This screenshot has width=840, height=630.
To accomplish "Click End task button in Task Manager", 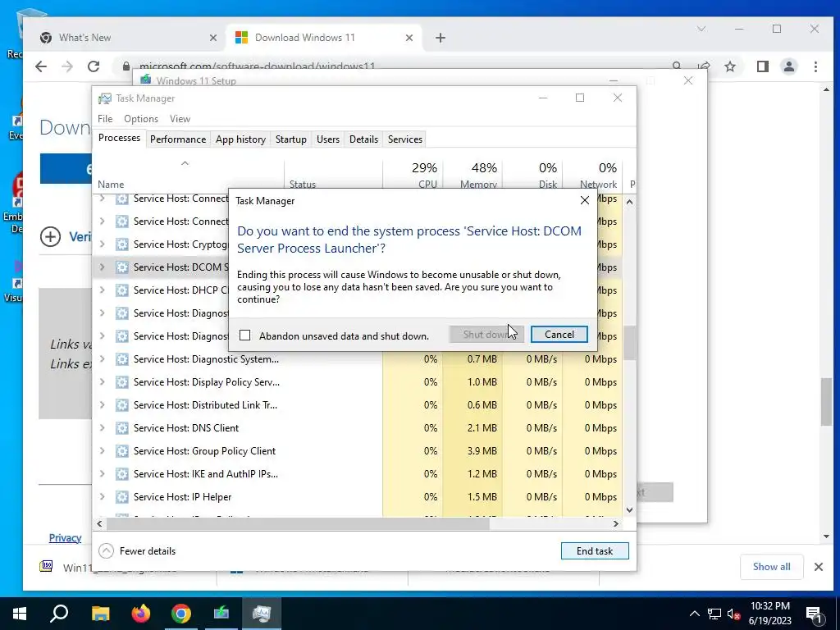I will pos(595,550).
